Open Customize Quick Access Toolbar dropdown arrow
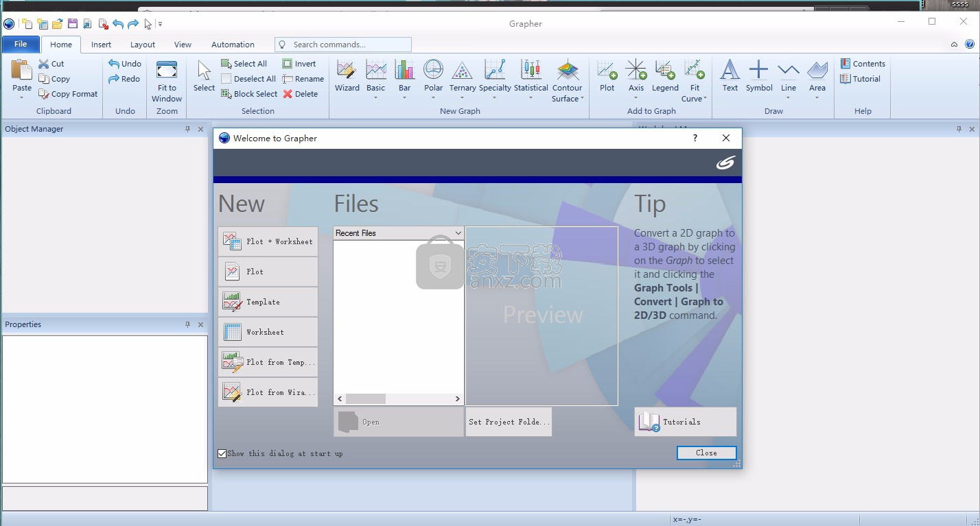The image size is (980, 526). coord(160,24)
